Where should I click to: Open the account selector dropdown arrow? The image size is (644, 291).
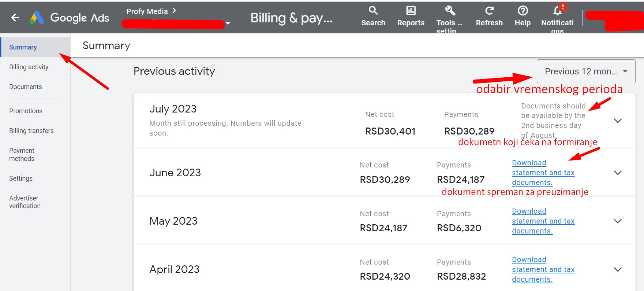click(228, 23)
